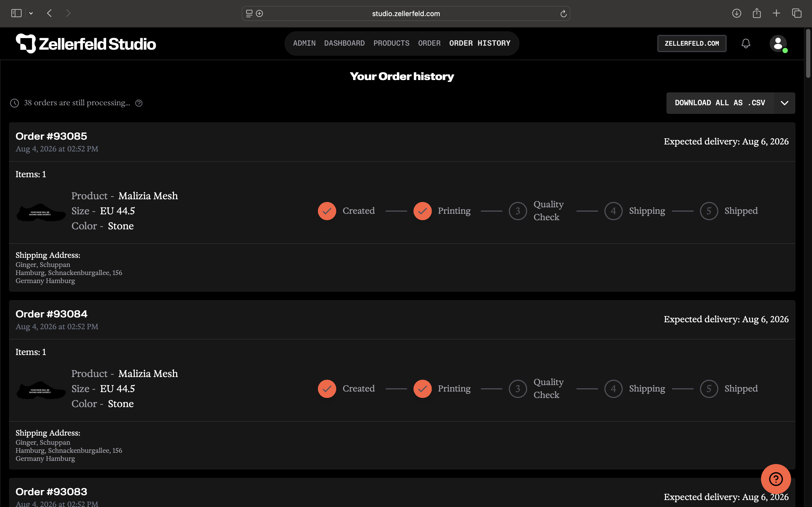Image resolution: width=812 pixels, height=507 pixels.
Task: Click the Zellerfeld Studio logo
Action: click(86, 44)
